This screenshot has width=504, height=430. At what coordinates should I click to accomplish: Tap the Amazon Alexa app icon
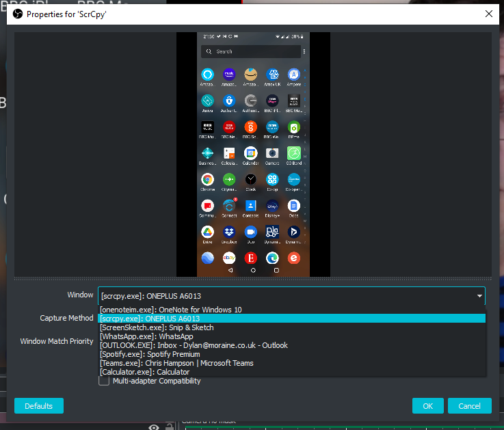(207, 75)
